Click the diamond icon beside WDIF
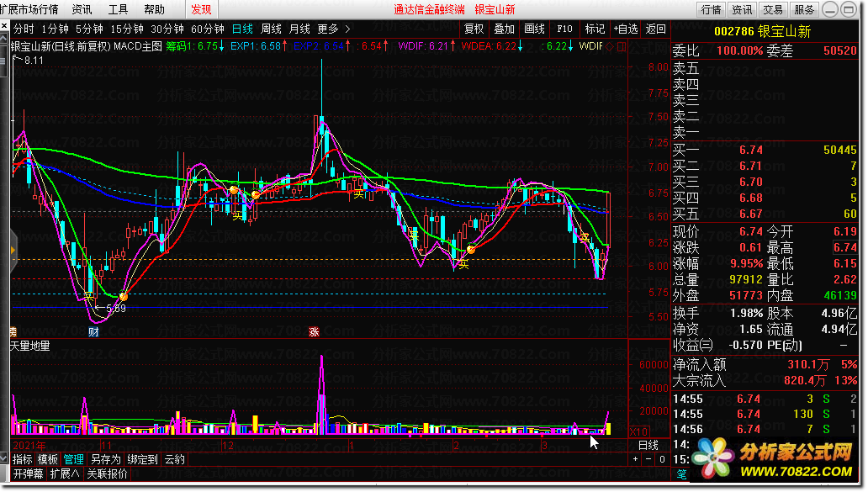This screenshot has height=492, width=868. pos(610,46)
